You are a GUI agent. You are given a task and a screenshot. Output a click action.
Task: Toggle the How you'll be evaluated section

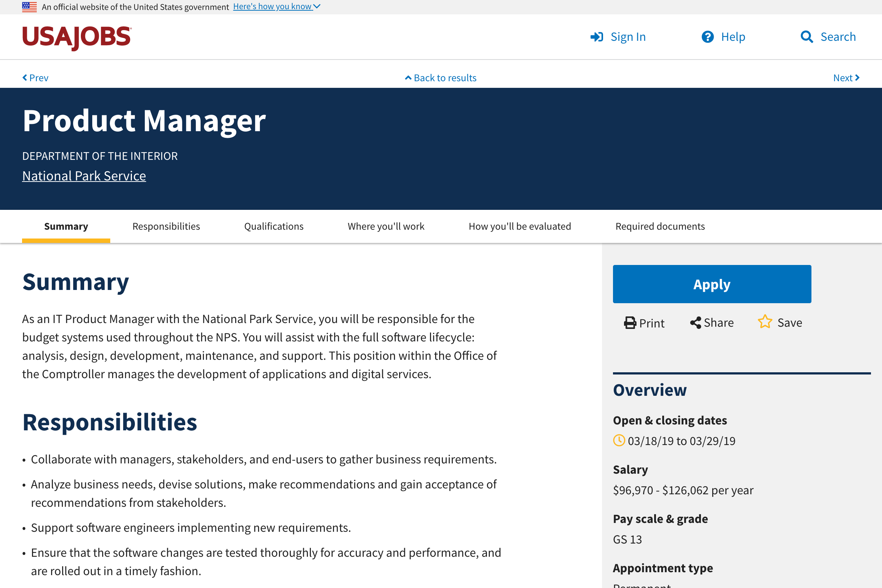[x=520, y=226]
